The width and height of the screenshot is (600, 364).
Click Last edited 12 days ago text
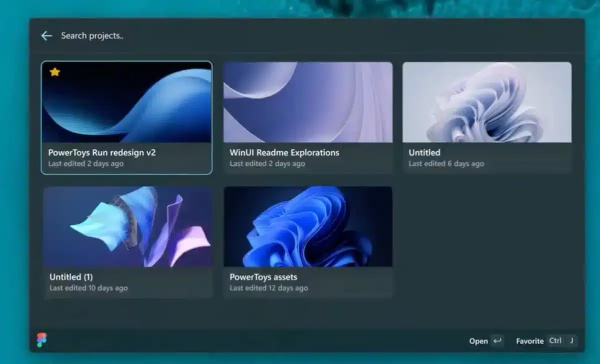pyautogui.click(x=269, y=288)
